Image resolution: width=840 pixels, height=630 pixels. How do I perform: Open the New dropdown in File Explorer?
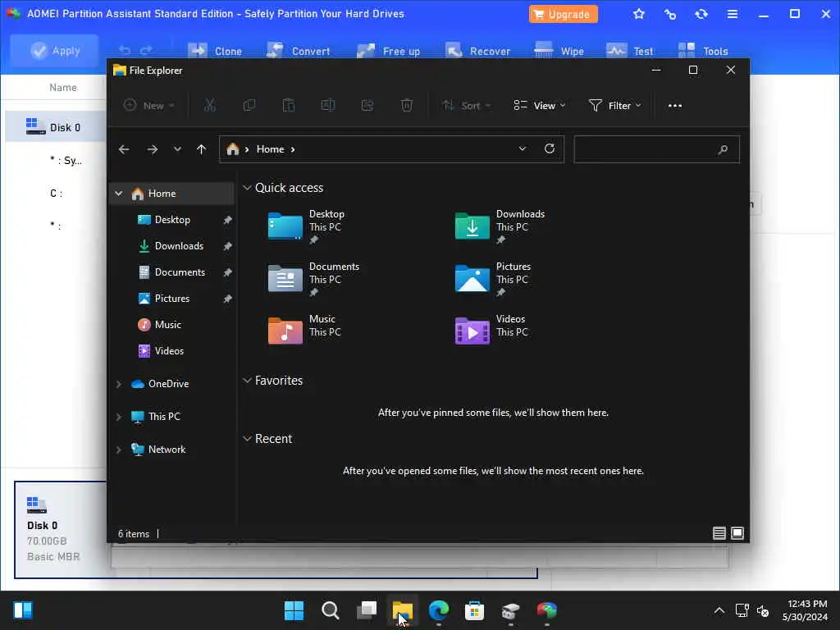click(149, 106)
